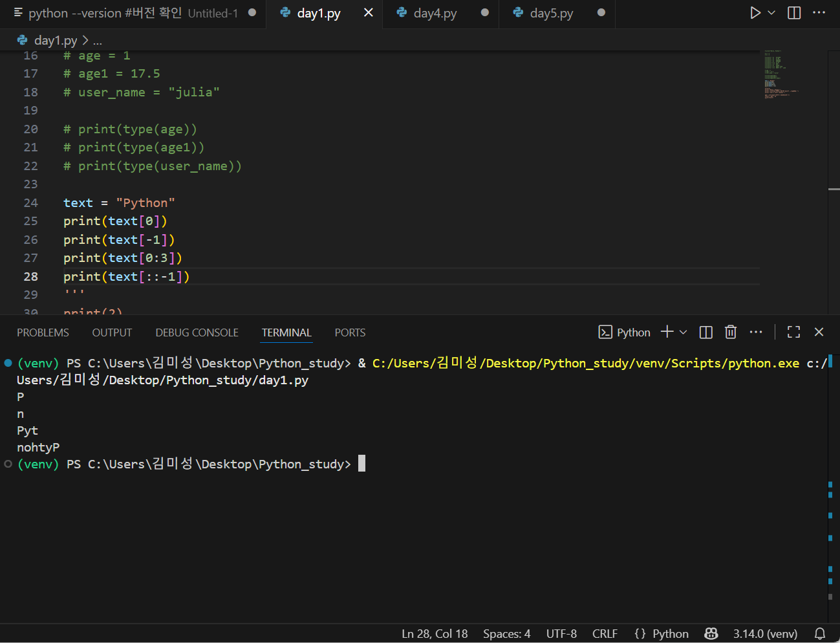Viewport: 840px width, 643px height.
Task: Switch to the day4.py tab
Action: (x=435, y=14)
